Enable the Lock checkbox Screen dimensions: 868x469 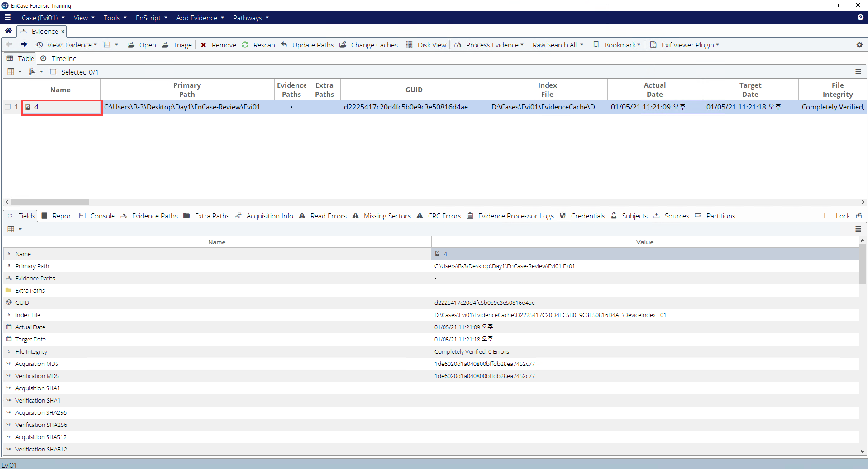tap(827, 216)
